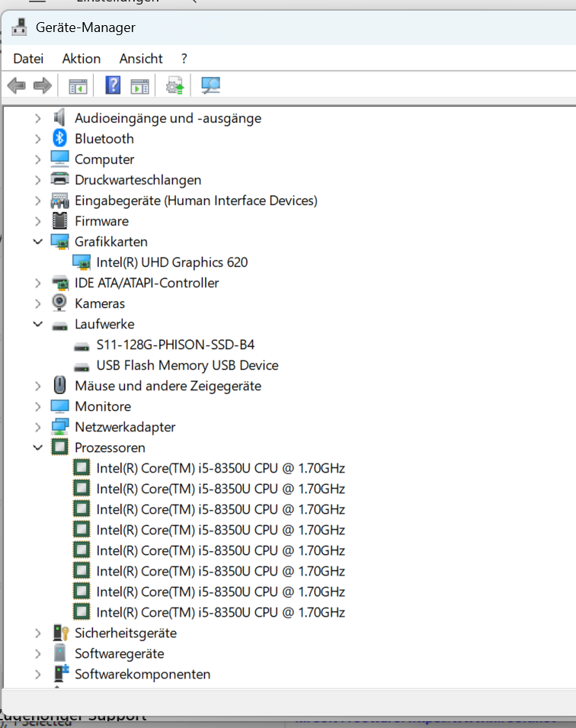Click the Prozessoren CPU icon
576x728 pixels.
[x=59, y=447]
